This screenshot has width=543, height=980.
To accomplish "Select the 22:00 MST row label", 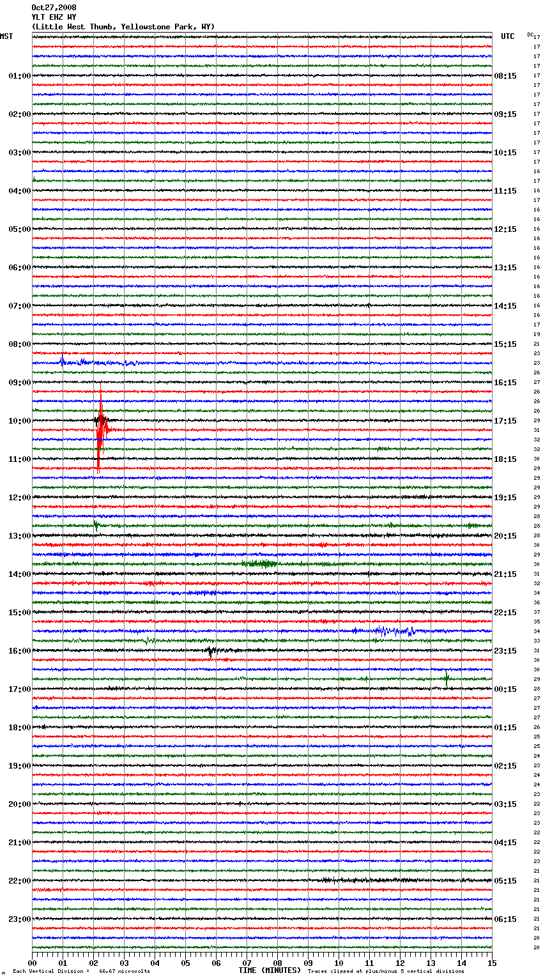I will (20, 881).
